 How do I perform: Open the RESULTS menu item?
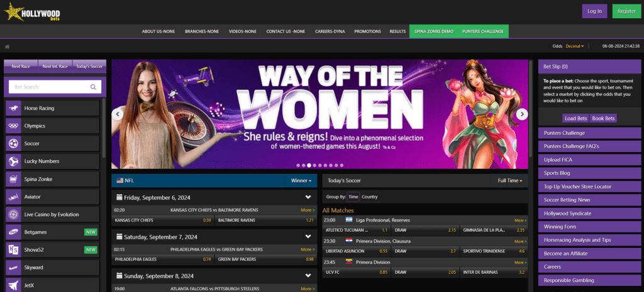[x=397, y=31]
